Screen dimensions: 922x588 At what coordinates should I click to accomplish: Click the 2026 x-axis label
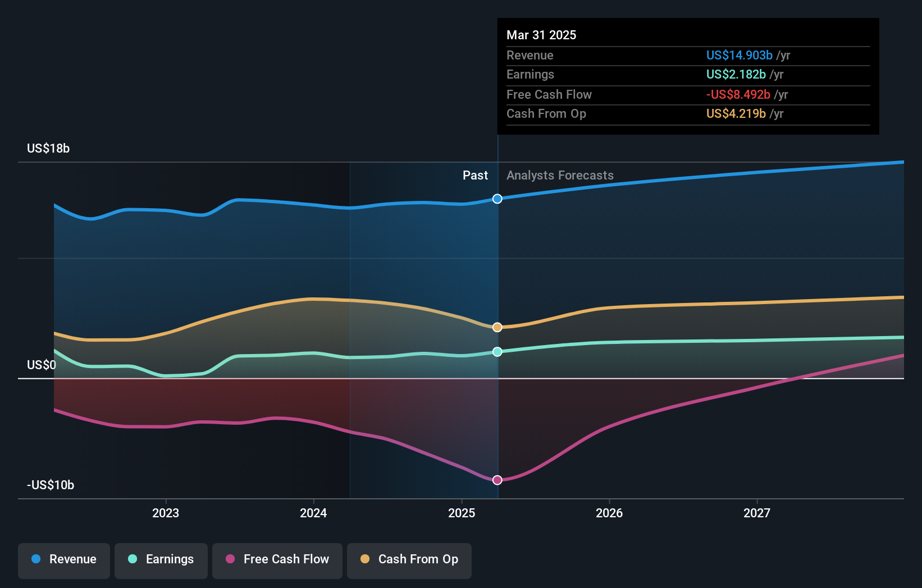pyautogui.click(x=609, y=513)
